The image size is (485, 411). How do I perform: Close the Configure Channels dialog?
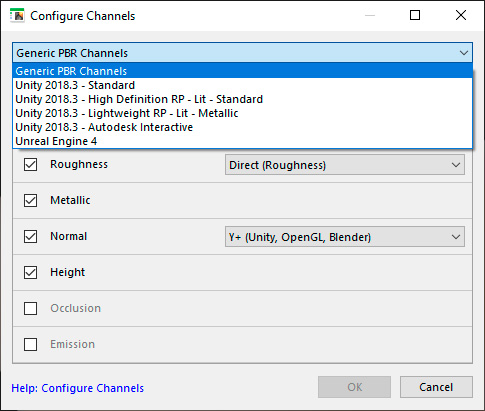(x=461, y=15)
